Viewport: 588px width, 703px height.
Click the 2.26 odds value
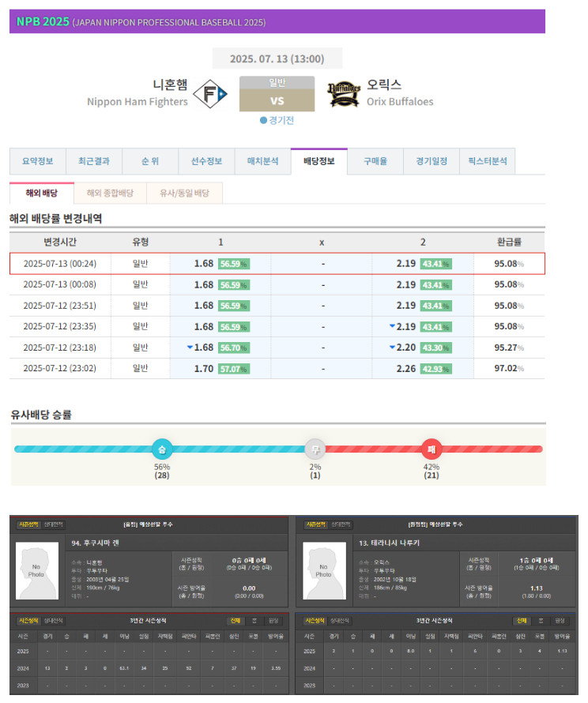[x=406, y=369]
